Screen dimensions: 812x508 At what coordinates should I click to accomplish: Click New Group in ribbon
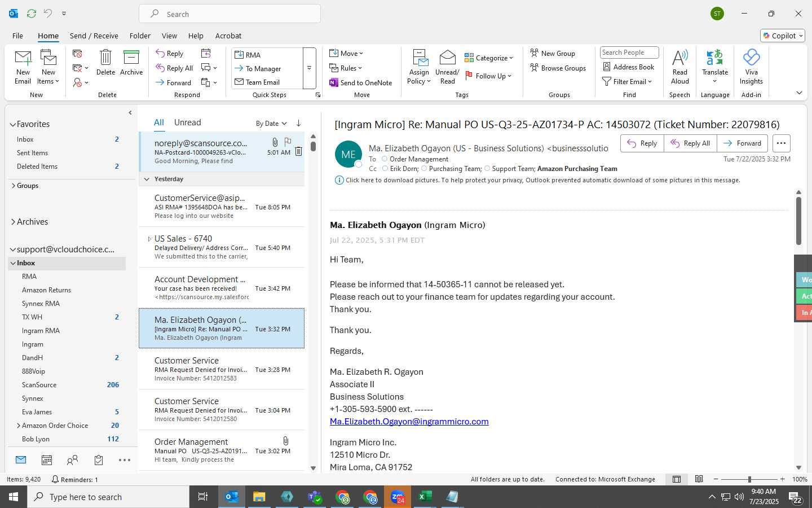coord(553,53)
